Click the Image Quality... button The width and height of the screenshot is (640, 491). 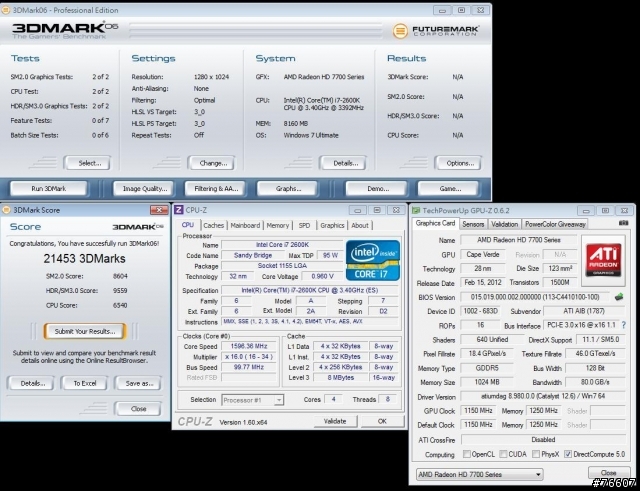144,189
